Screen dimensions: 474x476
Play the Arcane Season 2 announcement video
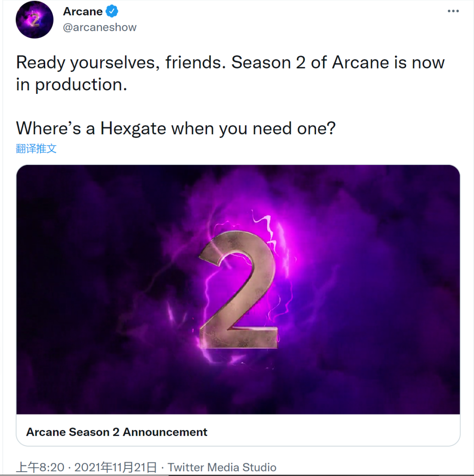pos(238,290)
